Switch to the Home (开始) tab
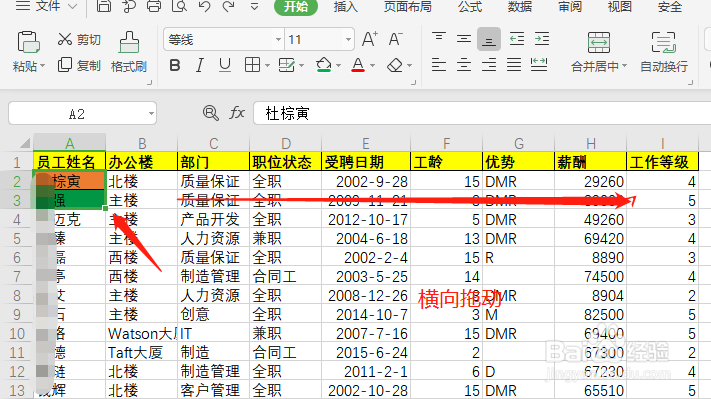711x399 pixels. tap(296, 7)
